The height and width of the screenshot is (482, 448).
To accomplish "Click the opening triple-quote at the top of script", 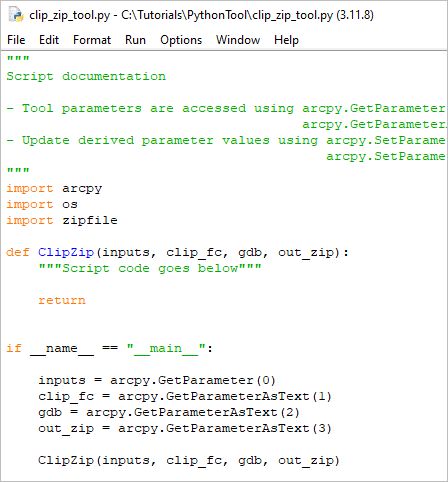I will 18,59.
